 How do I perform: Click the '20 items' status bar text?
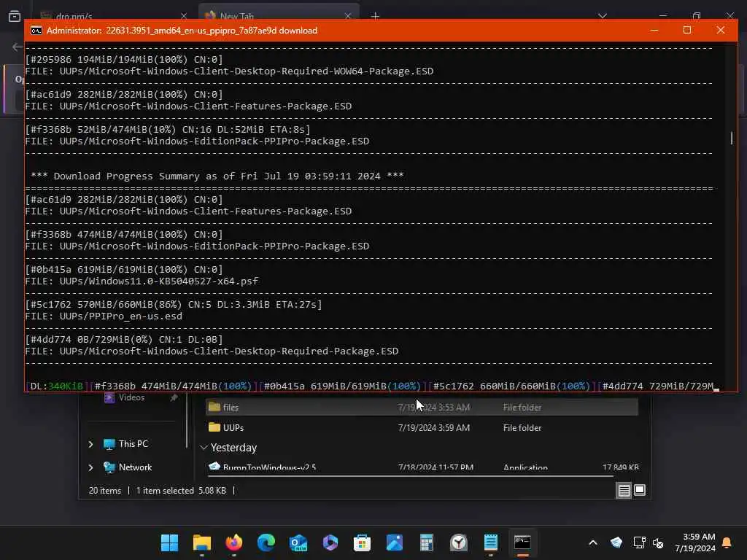[105, 491]
